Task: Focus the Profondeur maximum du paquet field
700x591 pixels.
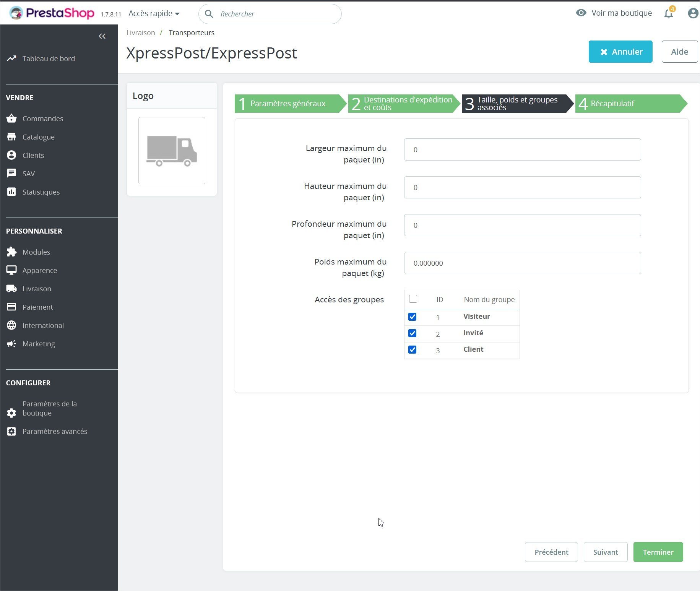Action: 522,225
